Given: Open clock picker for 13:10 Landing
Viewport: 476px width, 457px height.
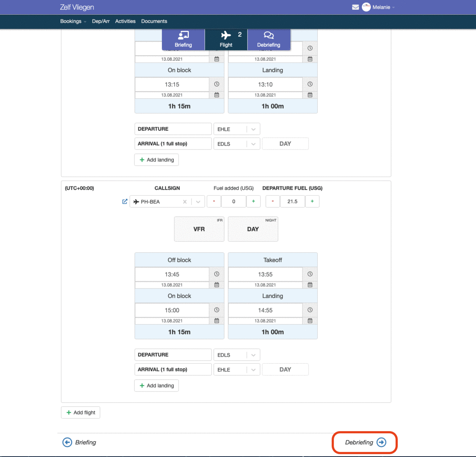Looking at the screenshot, I should click(310, 84).
